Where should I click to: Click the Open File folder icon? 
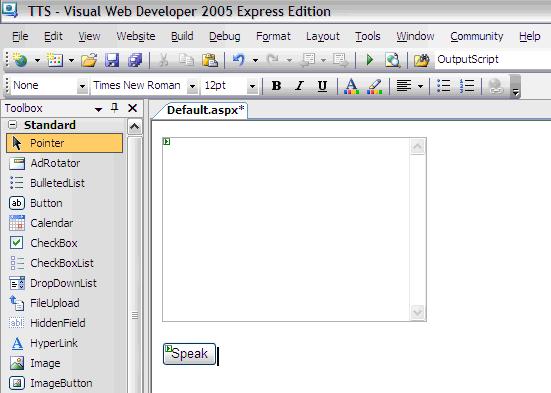[89, 60]
